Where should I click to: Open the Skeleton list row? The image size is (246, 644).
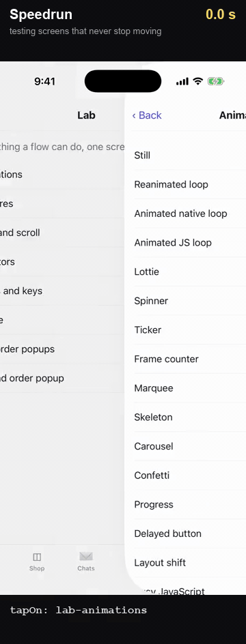click(x=185, y=418)
